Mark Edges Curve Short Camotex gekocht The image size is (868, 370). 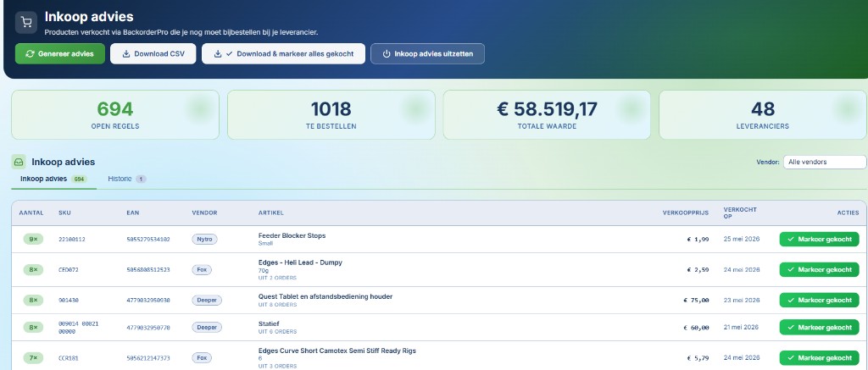click(x=819, y=358)
